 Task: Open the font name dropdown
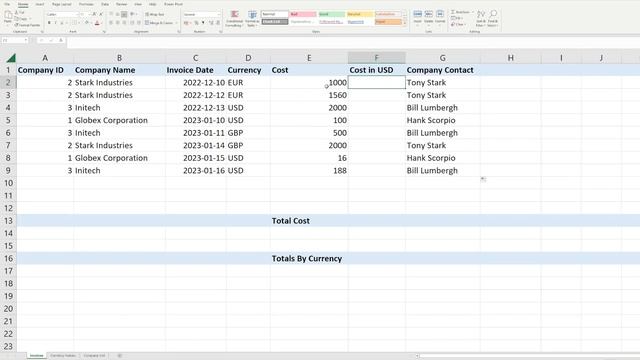click(x=77, y=14)
